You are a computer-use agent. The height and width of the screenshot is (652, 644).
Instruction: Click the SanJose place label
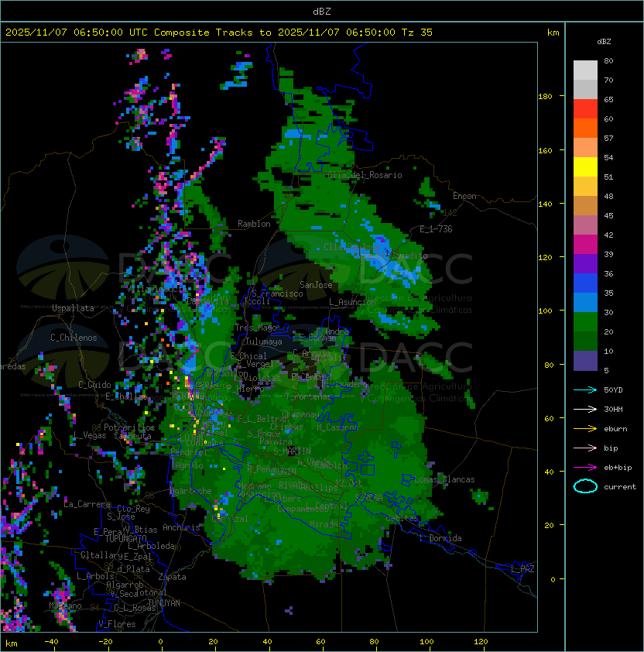coord(316,285)
